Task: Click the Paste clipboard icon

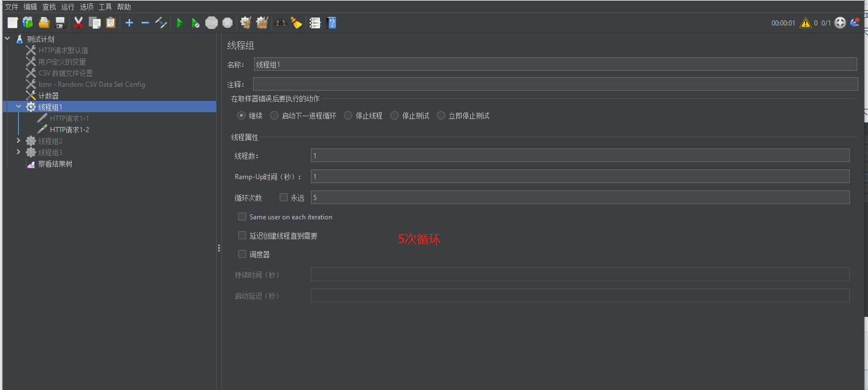Action: pyautogui.click(x=111, y=23)
